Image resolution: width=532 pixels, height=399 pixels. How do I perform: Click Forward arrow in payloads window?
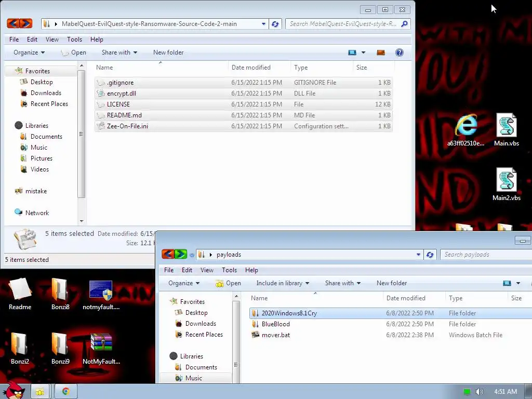(181, 254)
